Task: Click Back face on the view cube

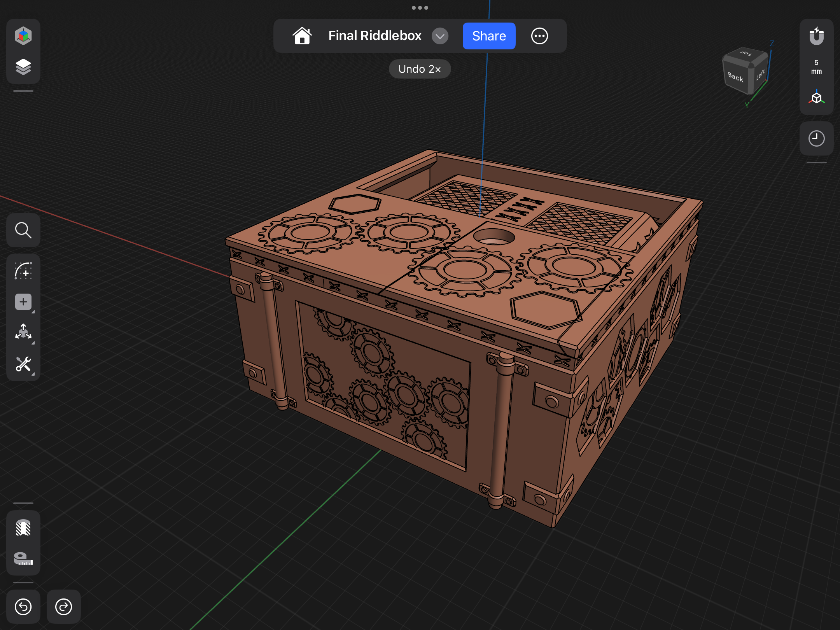Action: (x=735, y=78)
